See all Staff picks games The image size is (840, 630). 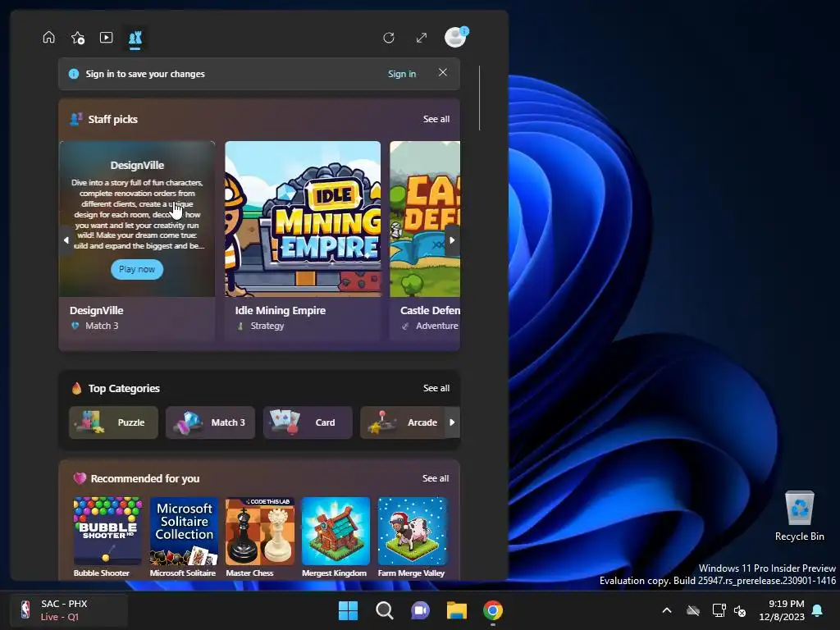click(436, 119)
